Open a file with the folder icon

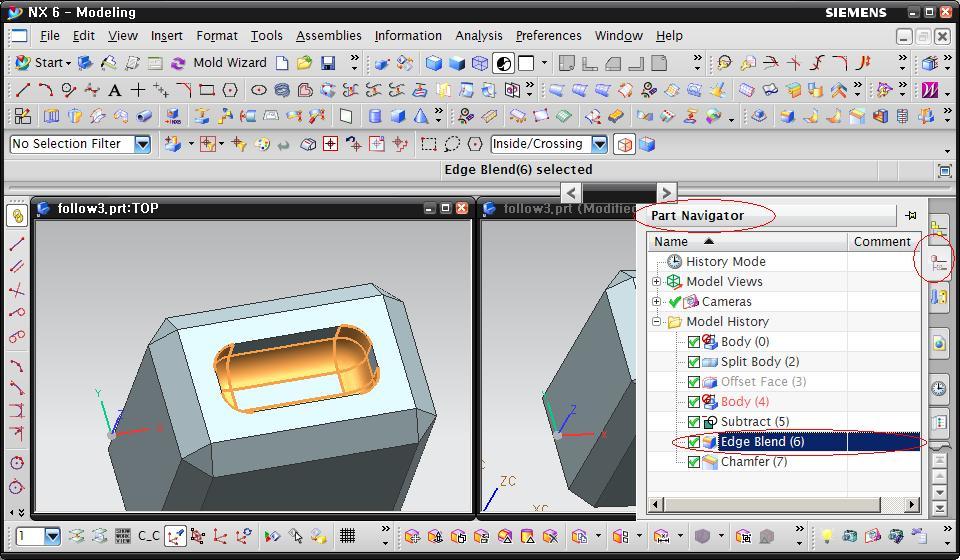304,63
